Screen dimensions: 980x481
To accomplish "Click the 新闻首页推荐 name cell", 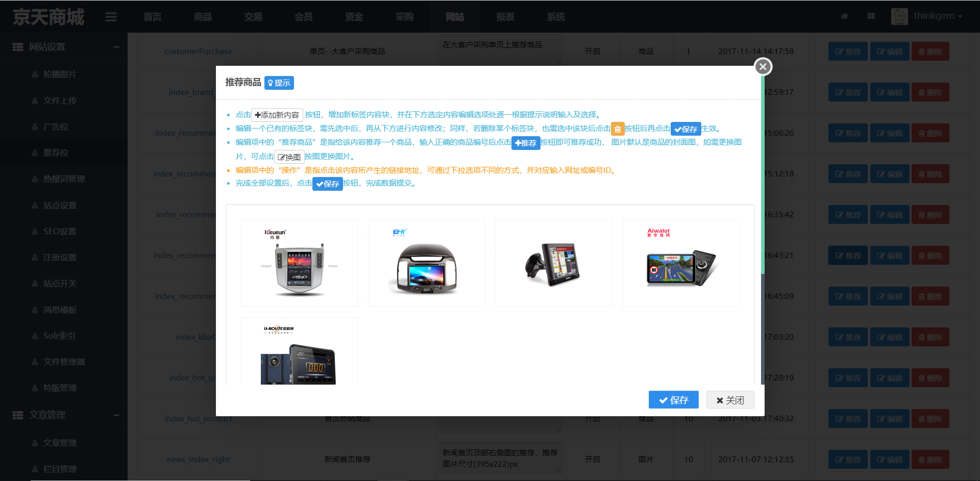I will (347, 460).
